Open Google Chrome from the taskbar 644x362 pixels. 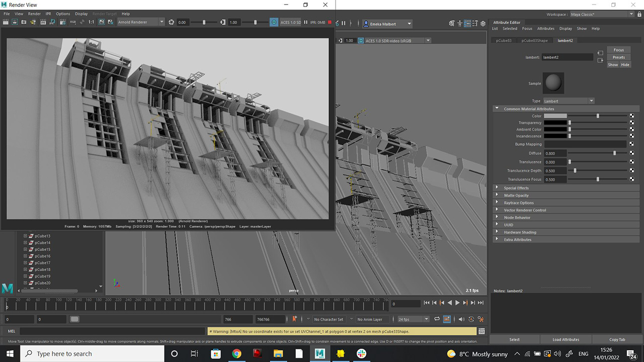coord(236,354)
